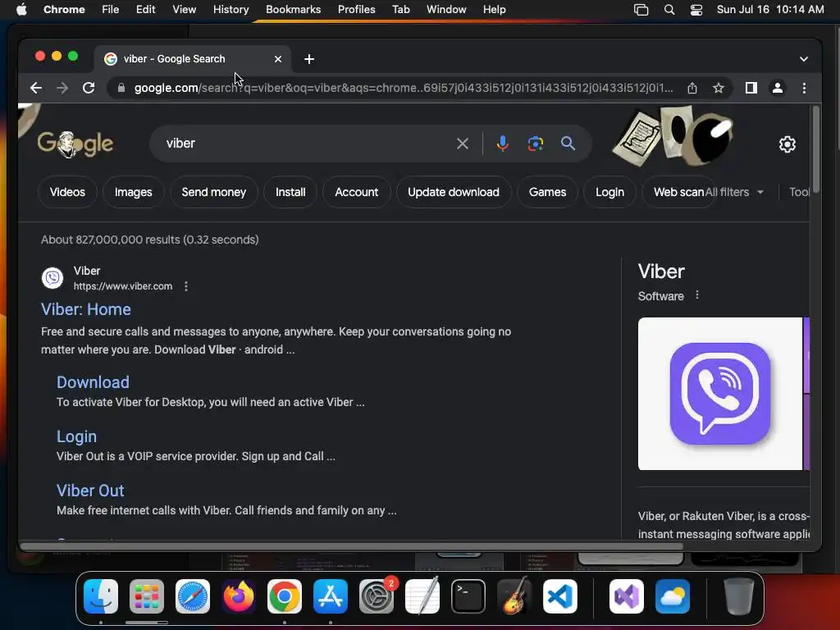The width and height of the screenshot is (840, 630).
Task: Open Chrome's three-dot menu
Action: (x=804, y=88)
